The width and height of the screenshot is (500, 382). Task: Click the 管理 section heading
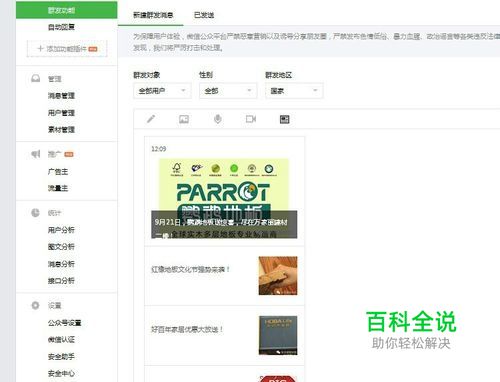(x=55, y=79)
